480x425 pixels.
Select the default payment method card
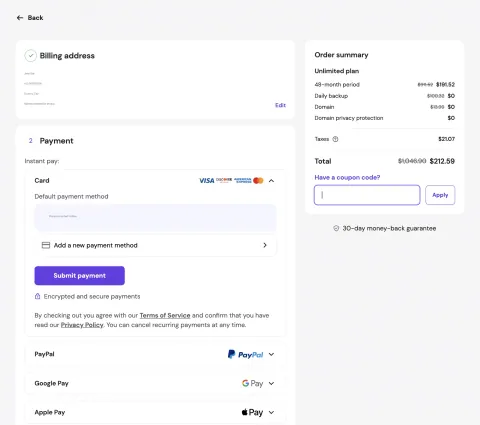155,218
